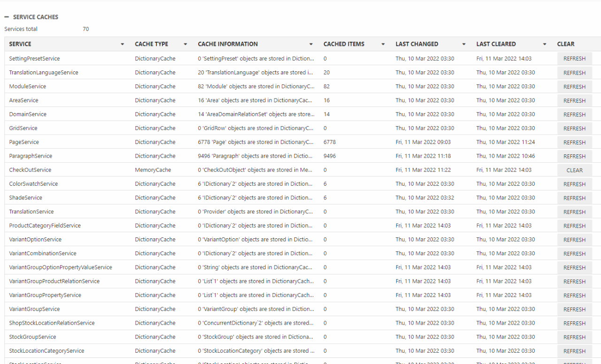
Task: Open the Last Cleared column dropdown arrow
Action: tap(545, 45)
